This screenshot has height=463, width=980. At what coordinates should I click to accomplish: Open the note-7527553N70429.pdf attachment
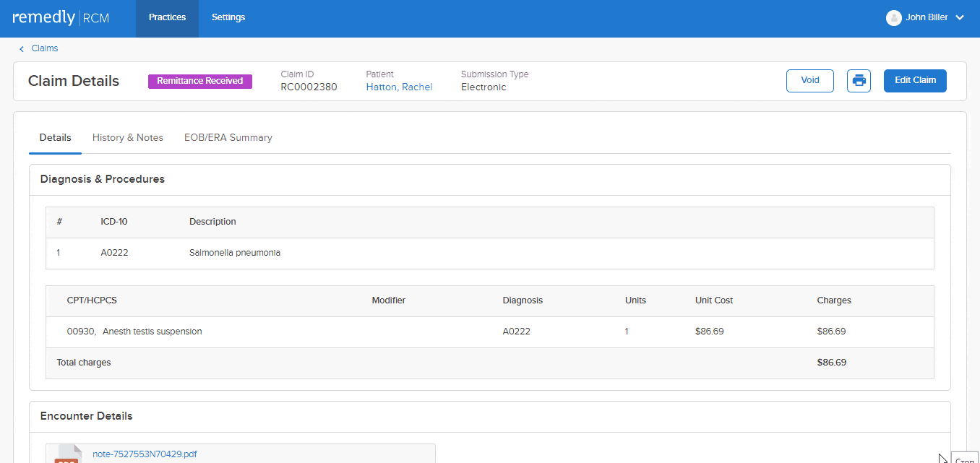tap(144, 454)
